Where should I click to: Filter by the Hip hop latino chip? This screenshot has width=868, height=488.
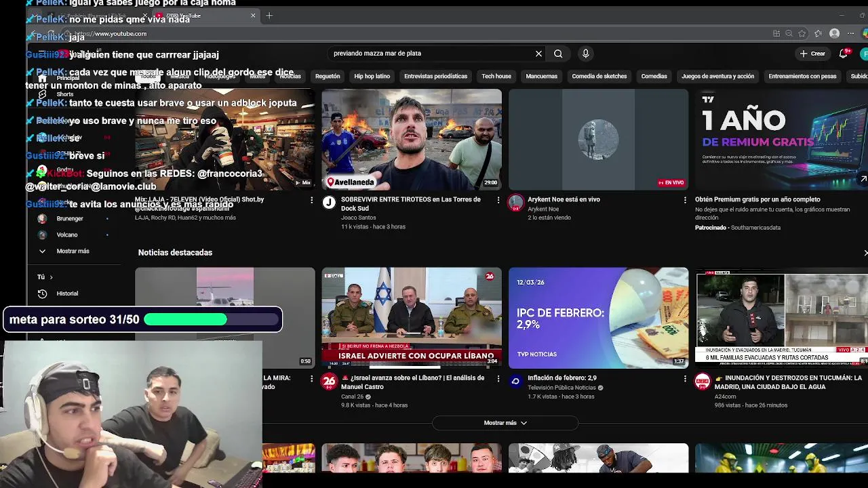[372, 77]
